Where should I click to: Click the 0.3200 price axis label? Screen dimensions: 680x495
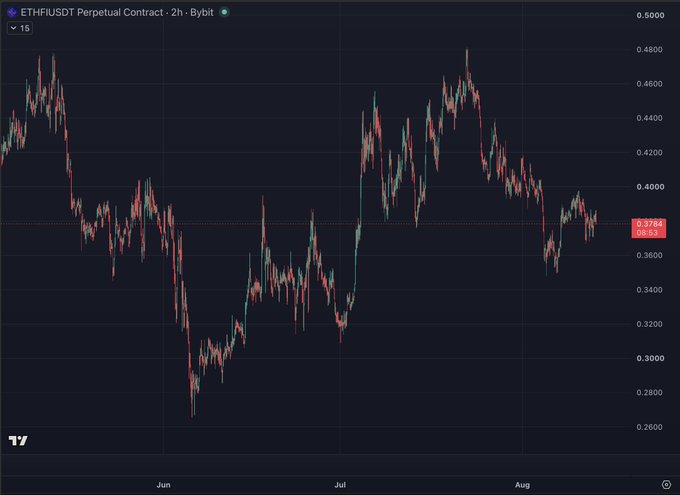pos(649,324)
